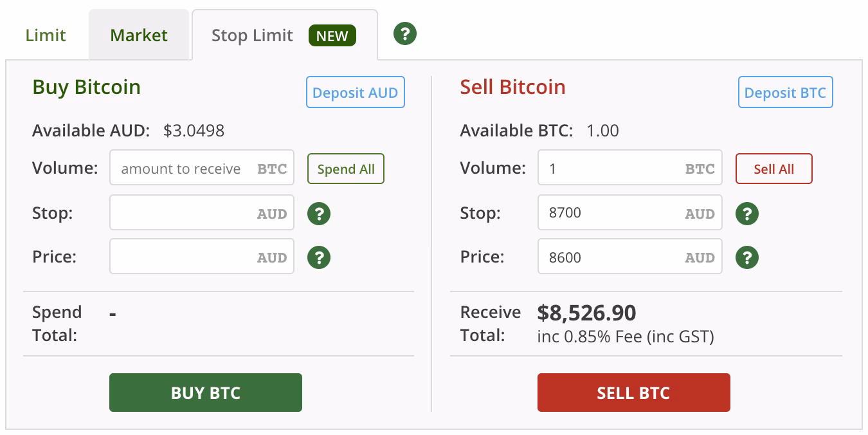
Task: Click the green question mark near Sell Bitcoin stop
Action: point(746,213)
